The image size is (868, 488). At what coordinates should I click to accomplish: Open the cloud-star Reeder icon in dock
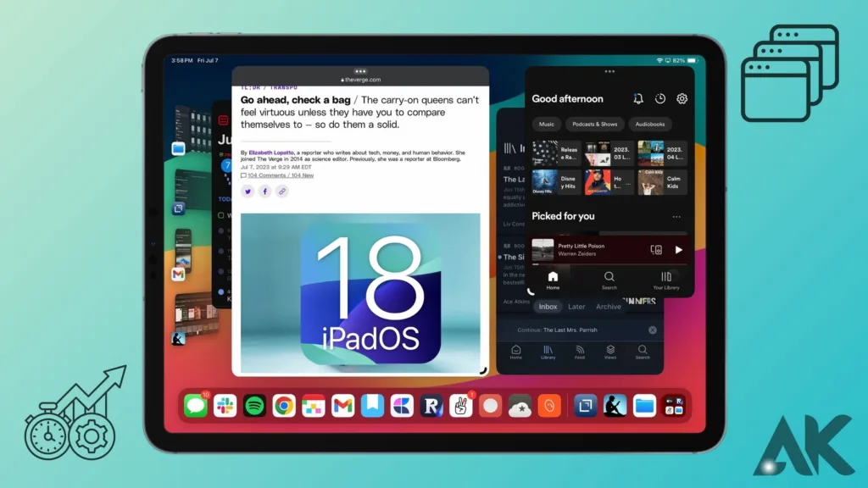click(x=520, y=406)
